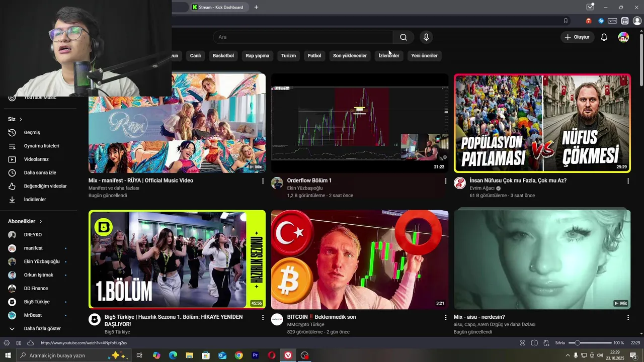Open Google Chrome from the taskbar

[238, 355]
